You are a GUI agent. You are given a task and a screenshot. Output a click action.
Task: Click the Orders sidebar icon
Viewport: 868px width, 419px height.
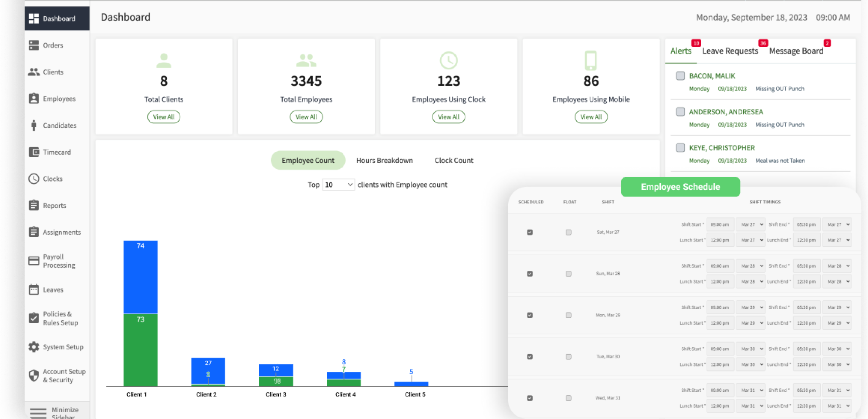(x=34, y=45)
